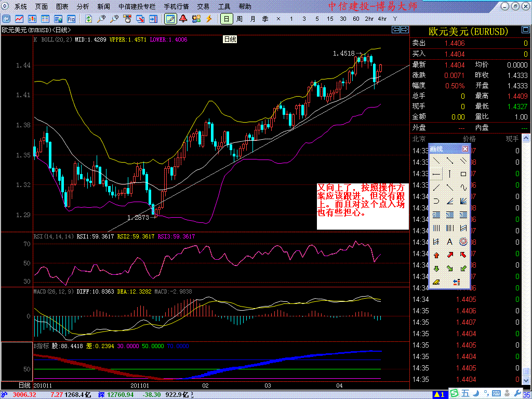Click the 卖出 price 1.4406
This screenshot has height=399, width=532.
(x=455, y=43)
